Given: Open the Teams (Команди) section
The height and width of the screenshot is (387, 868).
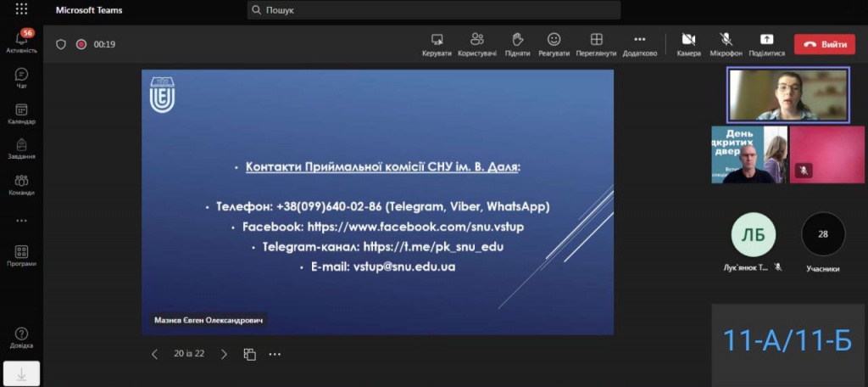Looking at the screenshot, I should coord(21,184).
